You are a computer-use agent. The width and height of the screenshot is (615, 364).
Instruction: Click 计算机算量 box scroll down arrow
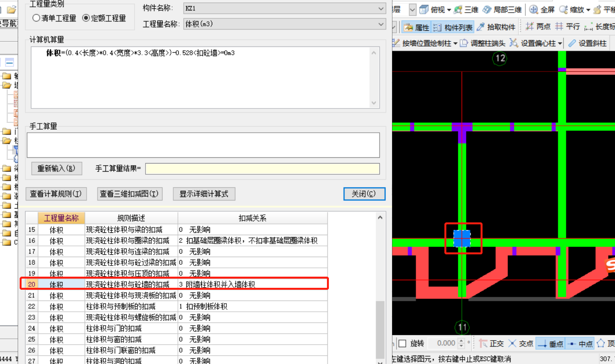coord(374,103)
